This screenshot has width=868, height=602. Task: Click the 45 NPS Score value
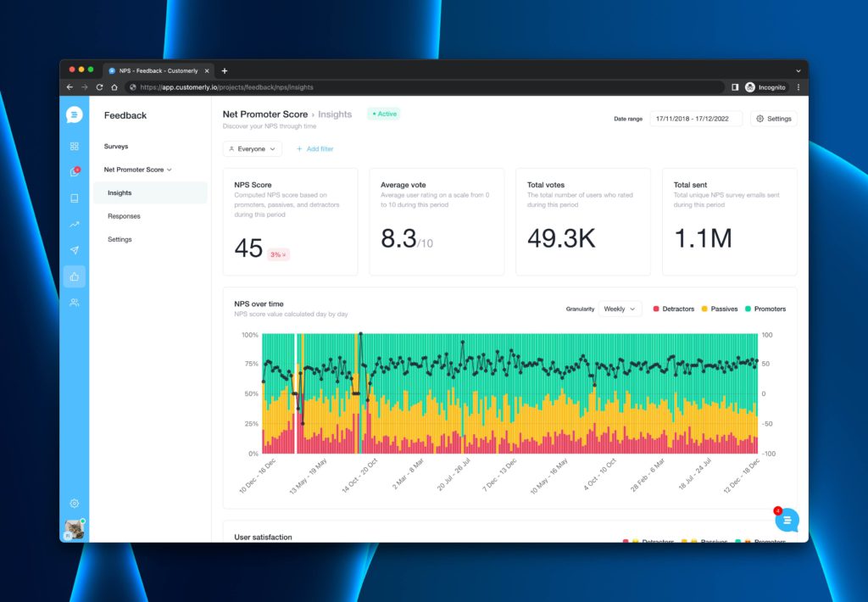tap(248, 248)
